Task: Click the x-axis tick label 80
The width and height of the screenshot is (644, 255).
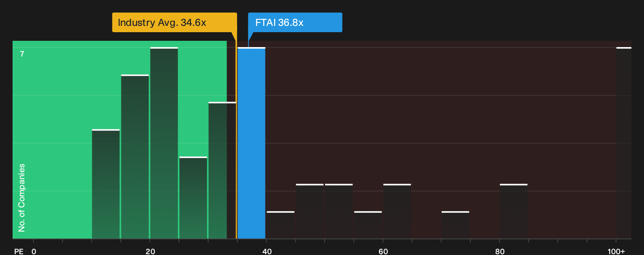Action: (x=500, y=251)
